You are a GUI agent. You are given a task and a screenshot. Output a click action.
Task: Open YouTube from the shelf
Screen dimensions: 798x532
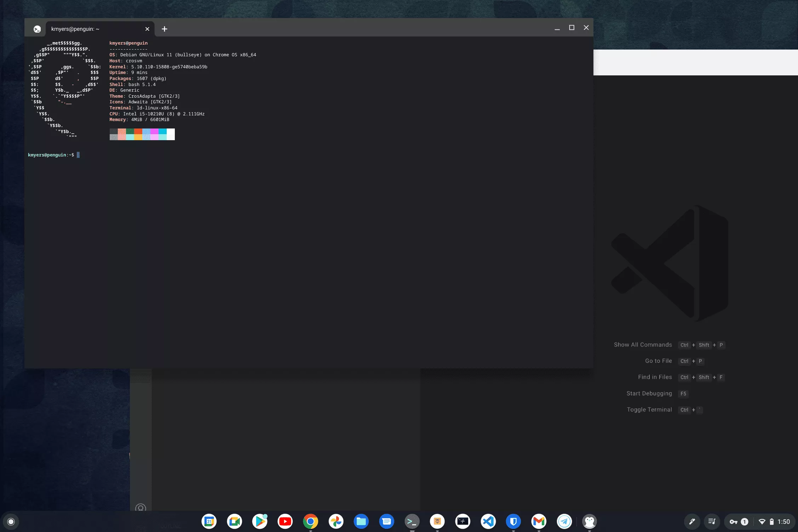(x=285, y=521)
